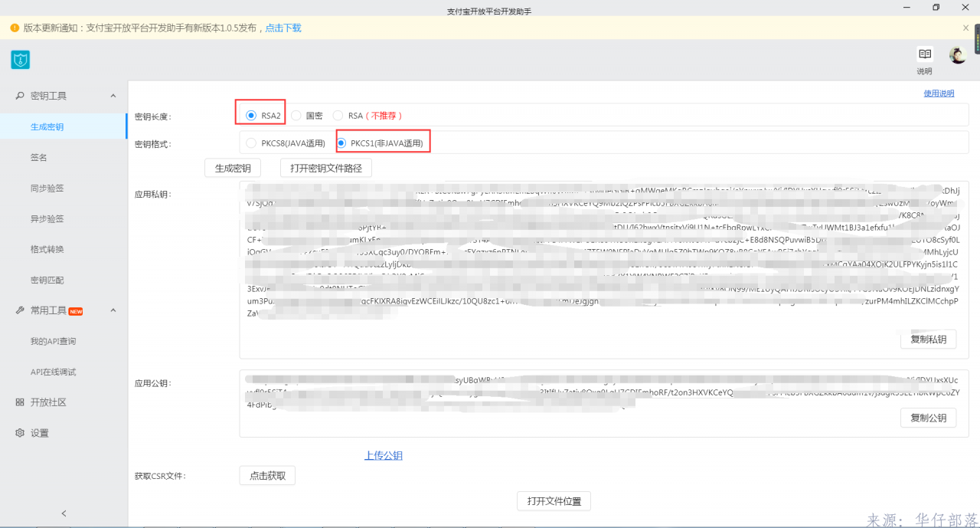The height and width of the screenshot is (528, 980).
Task: Click the 密钥工具 key icon
Action: tap(20, 96)
